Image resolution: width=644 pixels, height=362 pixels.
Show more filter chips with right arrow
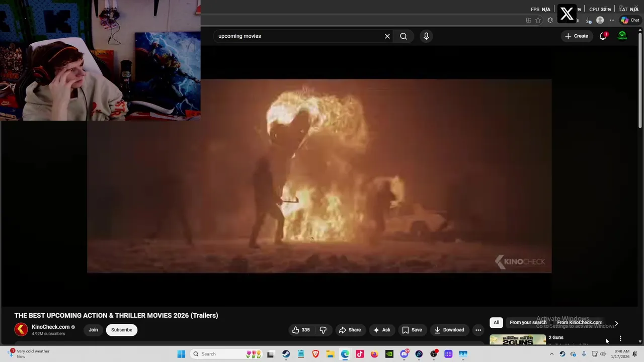[616, 323]
